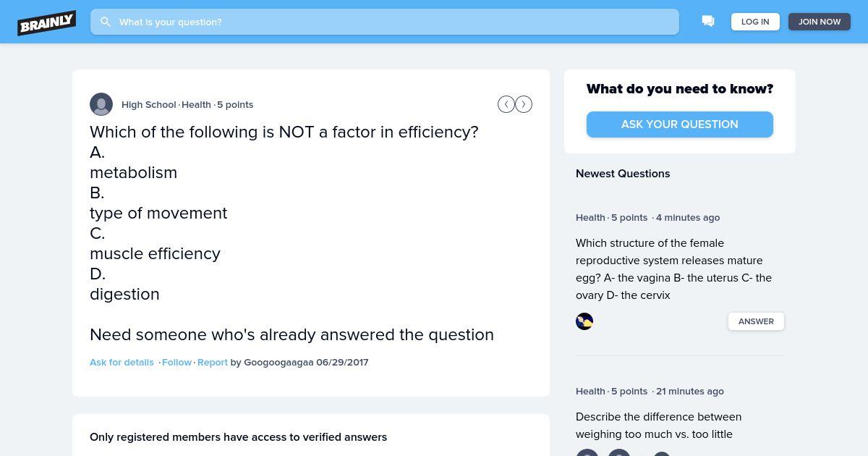The image size is (868, 456).
Task: Click ASK YOUR QUESTION button
Action: point(680,124)
